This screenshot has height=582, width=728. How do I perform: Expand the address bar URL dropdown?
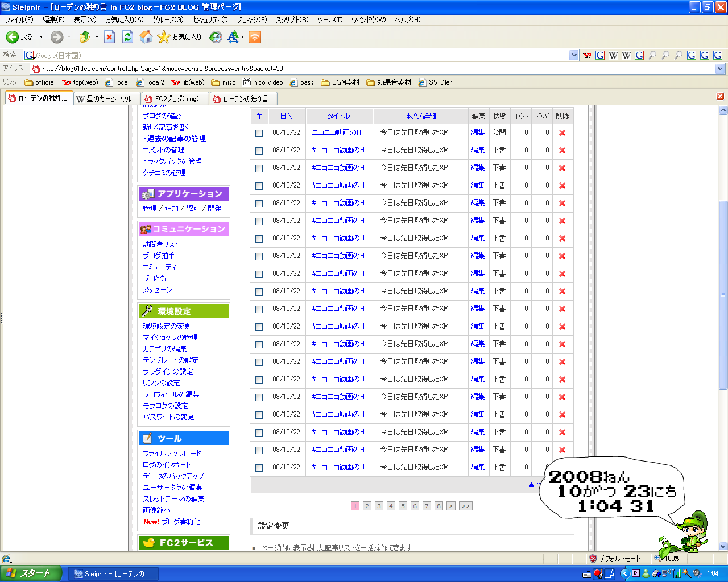(x=720, y=69)
